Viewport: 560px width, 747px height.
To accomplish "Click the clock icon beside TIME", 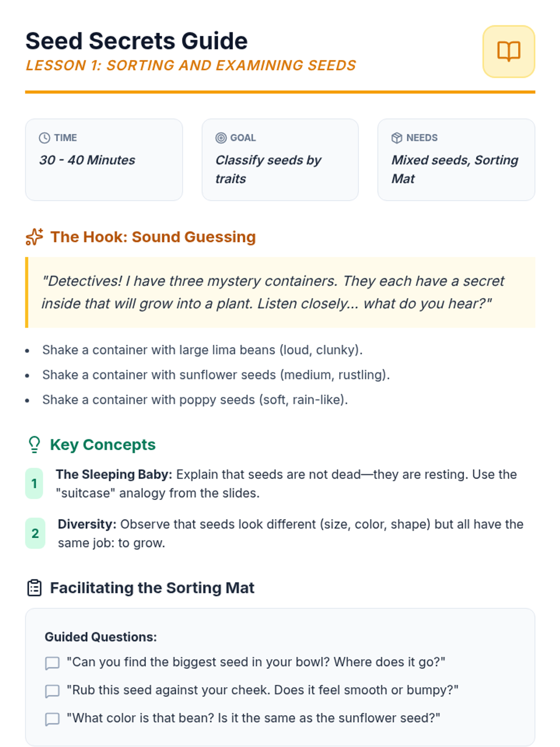I will (44, 138).
